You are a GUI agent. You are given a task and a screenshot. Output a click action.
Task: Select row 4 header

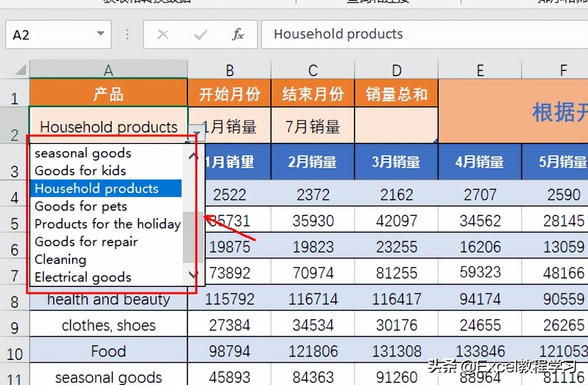15,193
